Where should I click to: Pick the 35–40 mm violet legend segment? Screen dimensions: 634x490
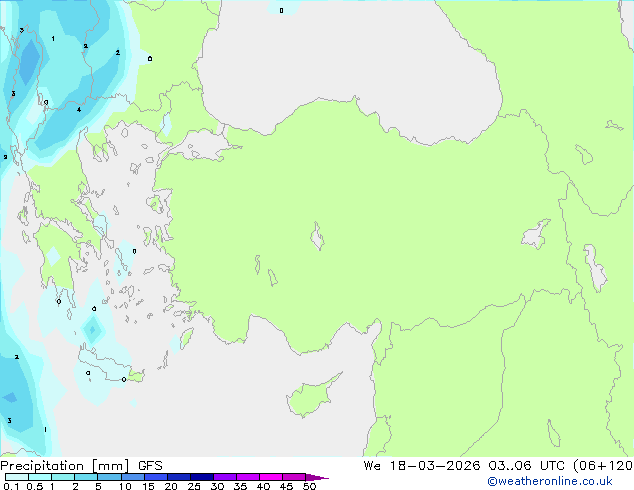[x=248, y=477]
